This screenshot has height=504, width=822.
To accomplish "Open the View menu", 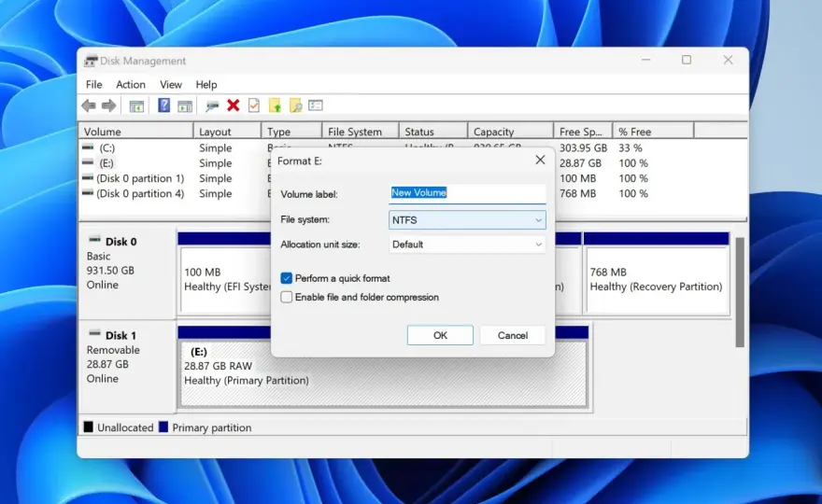I will pos(171,84).
